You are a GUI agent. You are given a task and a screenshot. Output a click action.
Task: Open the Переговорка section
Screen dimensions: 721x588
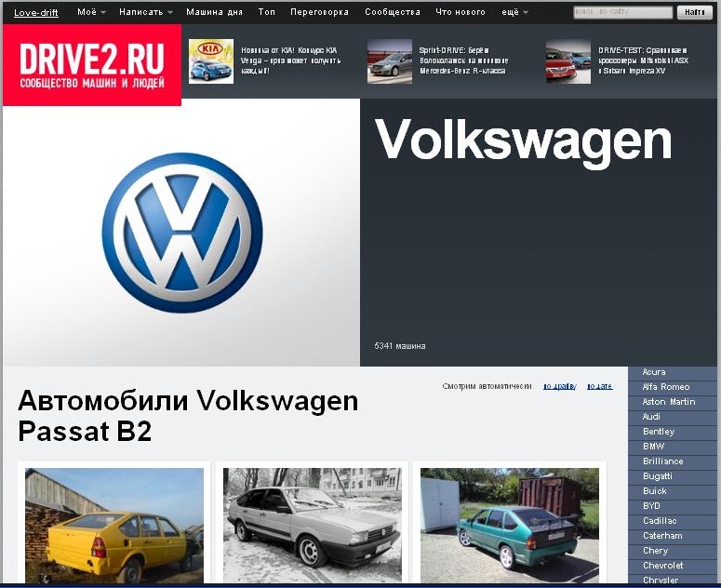tap(320, 12)
